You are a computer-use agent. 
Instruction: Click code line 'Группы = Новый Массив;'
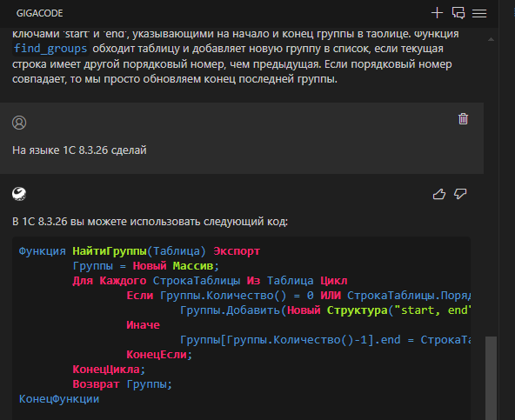click(x=146, y=266)
